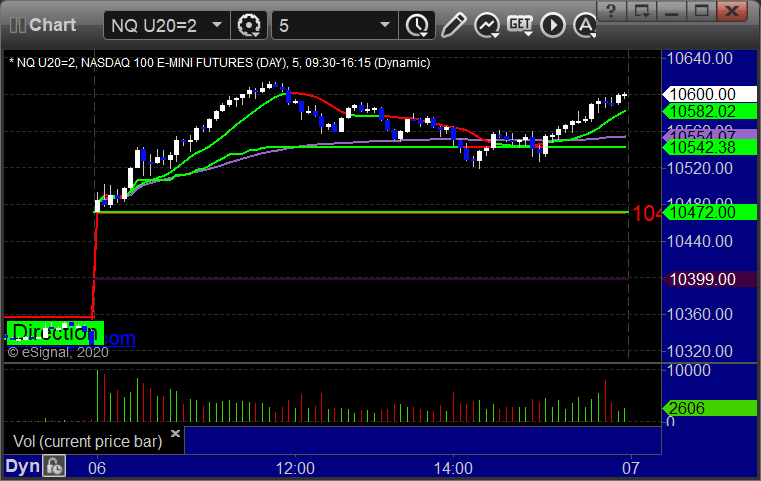
Task: Click the 10000 volume axis label
Action: 689,371
